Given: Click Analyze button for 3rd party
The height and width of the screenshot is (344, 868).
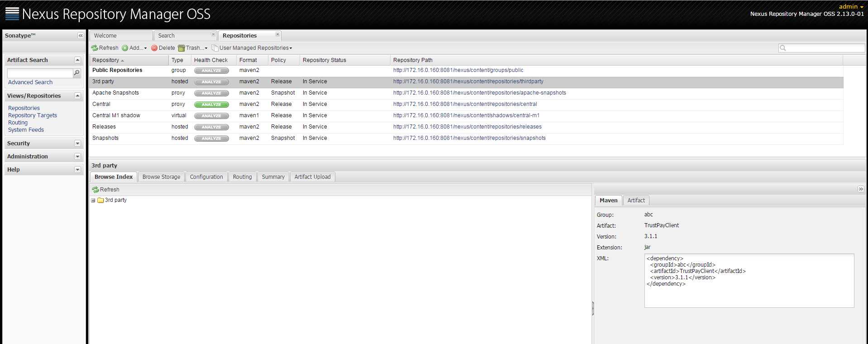Looking at the screenshot, I should pos(211,82).
